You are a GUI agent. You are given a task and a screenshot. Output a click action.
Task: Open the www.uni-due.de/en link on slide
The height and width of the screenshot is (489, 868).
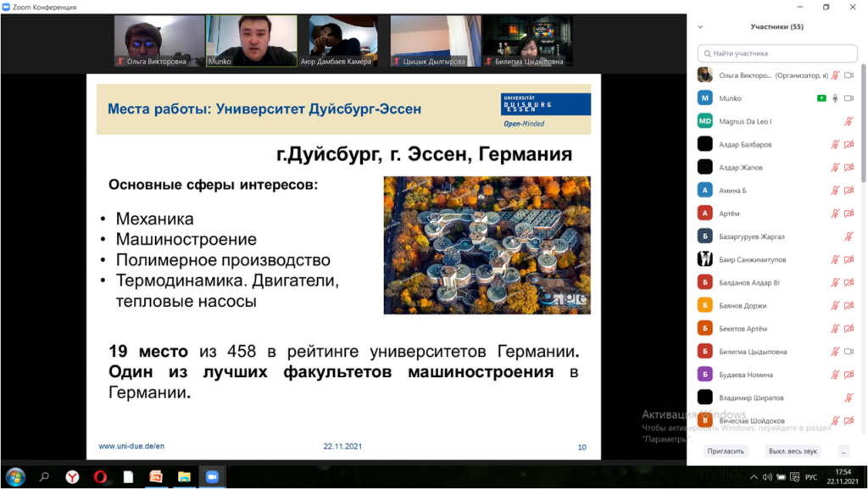(131, 446)
